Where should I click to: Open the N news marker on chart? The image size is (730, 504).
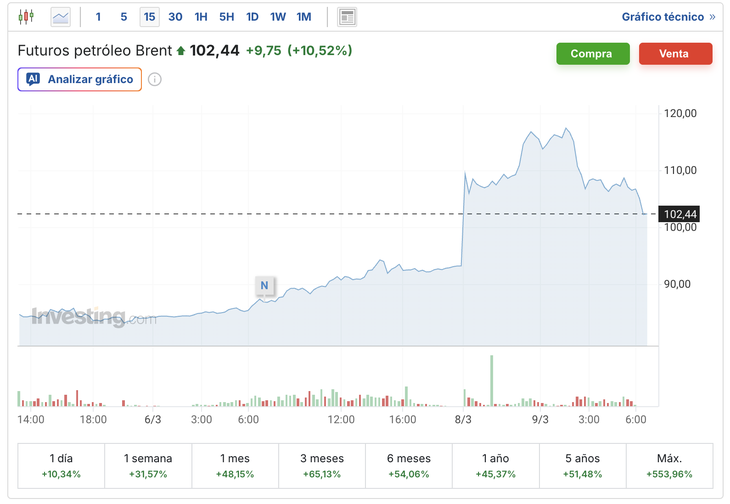point(264,285)
